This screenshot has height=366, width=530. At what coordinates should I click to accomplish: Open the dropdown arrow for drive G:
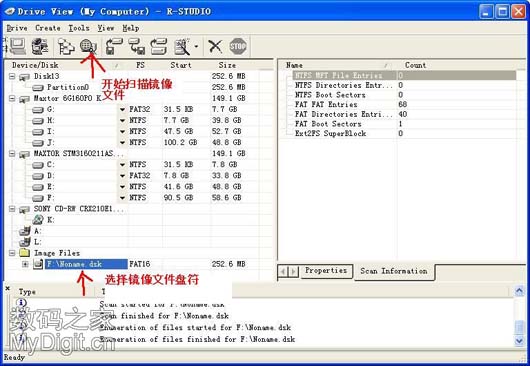122,109
